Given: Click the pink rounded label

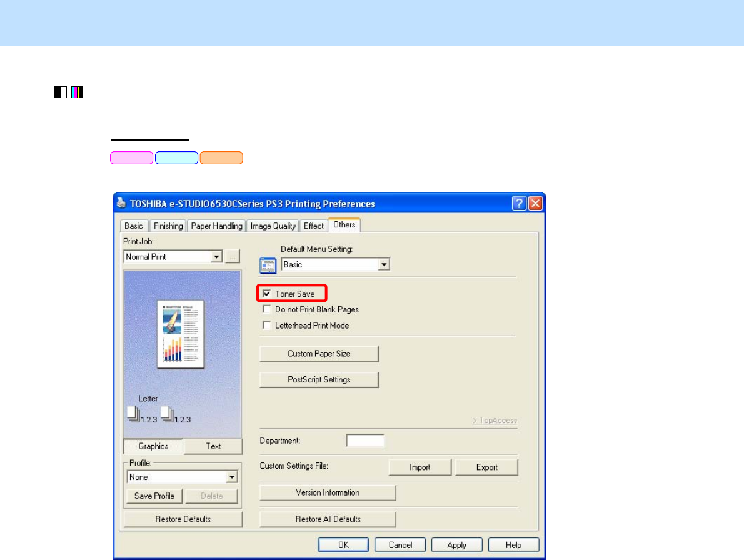Looking at the screenshot, I should (x=131, y=158).
